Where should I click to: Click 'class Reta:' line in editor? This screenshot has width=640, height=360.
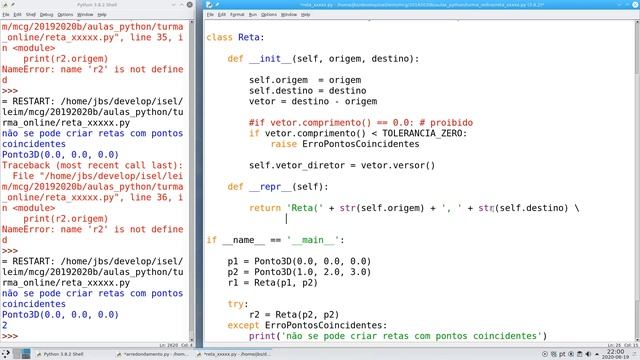[x=235, y=38]
